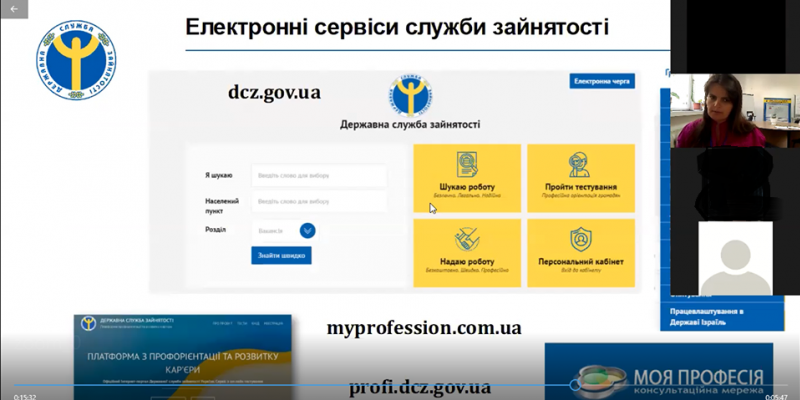
Task: Click the 'Електронна черга' button
Action: [x=601, y=81]
